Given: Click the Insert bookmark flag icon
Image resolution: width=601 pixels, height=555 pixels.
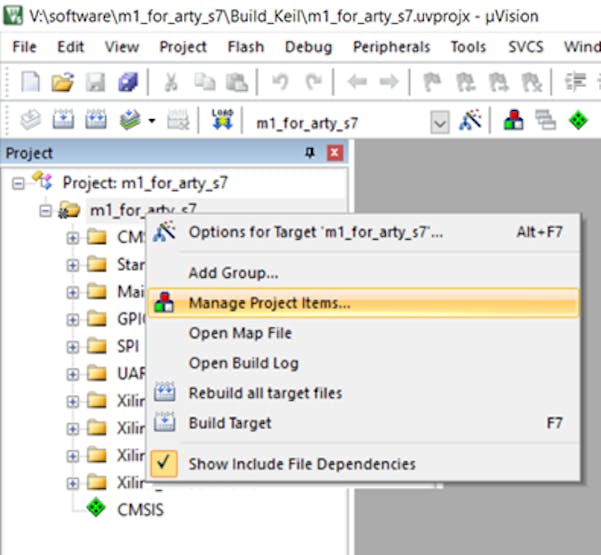Looking at the screenshot, I should coord(432,82).
